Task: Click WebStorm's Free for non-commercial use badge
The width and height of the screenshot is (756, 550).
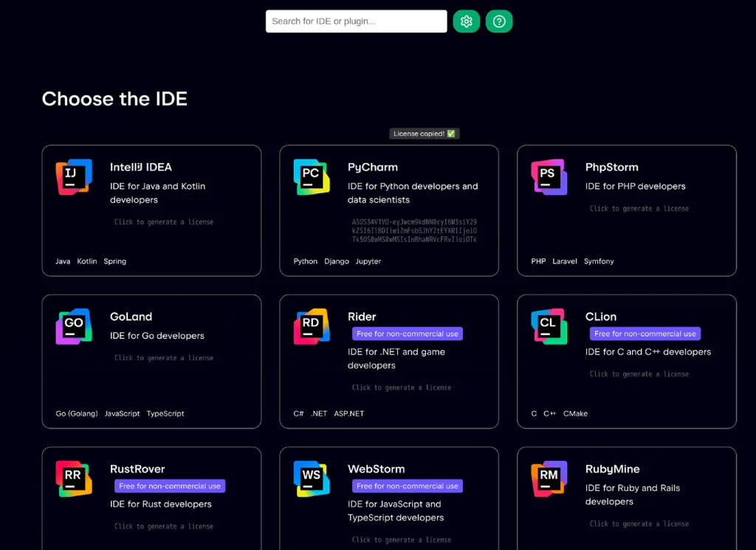Action: pos(408,486)
